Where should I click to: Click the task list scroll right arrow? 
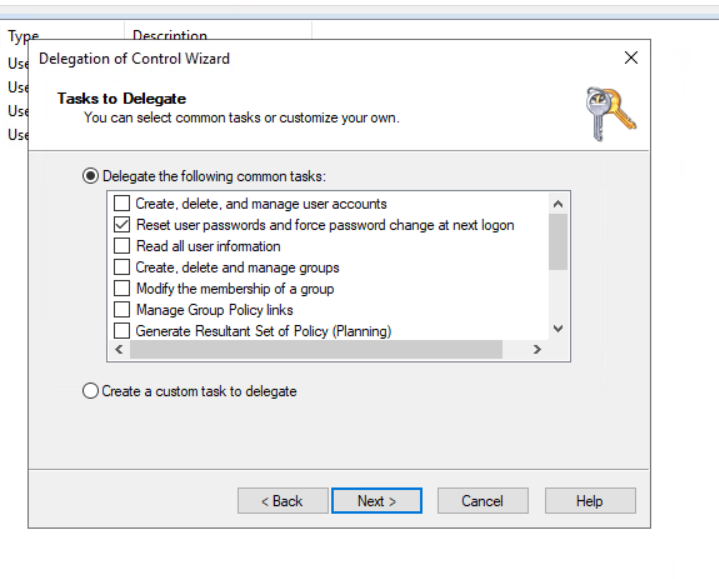click(537, 350)
